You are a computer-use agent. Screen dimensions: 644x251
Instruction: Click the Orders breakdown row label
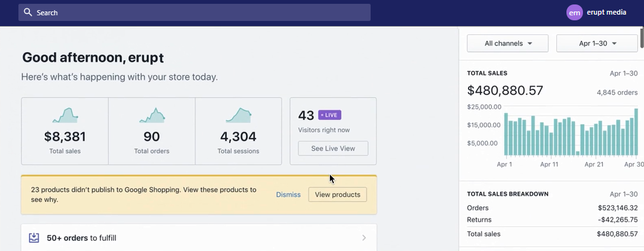click(x=477, y=208)
